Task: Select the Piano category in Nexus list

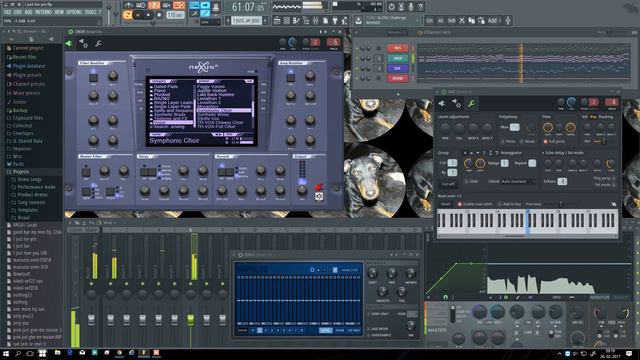Action: [x=160, y=91]
